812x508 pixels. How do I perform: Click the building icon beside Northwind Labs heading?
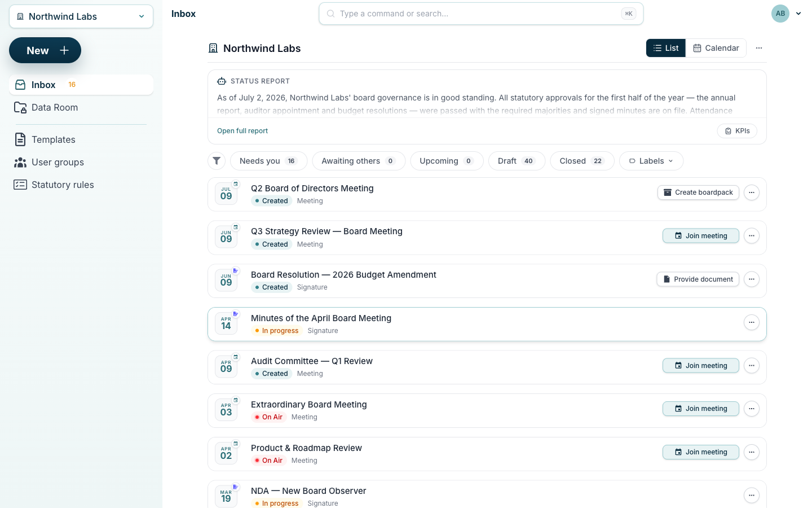click(213, 49)
